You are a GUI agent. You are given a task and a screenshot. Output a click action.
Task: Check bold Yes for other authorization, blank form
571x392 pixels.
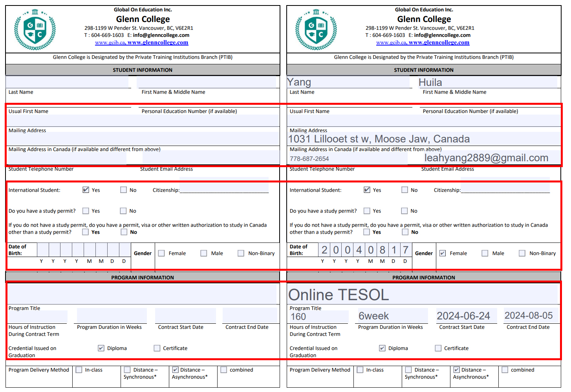(86, 232)
